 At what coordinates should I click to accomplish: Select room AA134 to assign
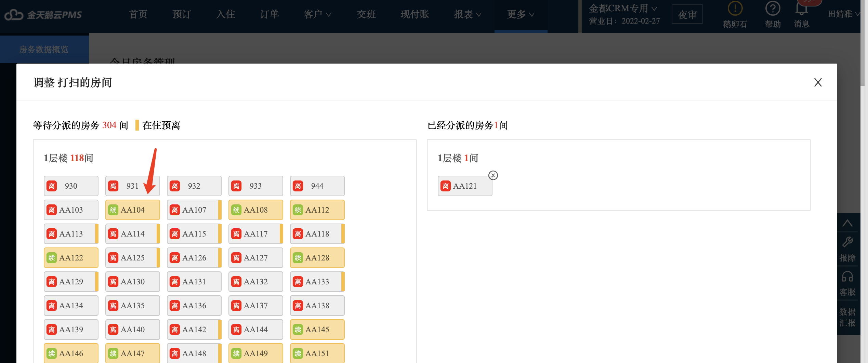point(71,306)
